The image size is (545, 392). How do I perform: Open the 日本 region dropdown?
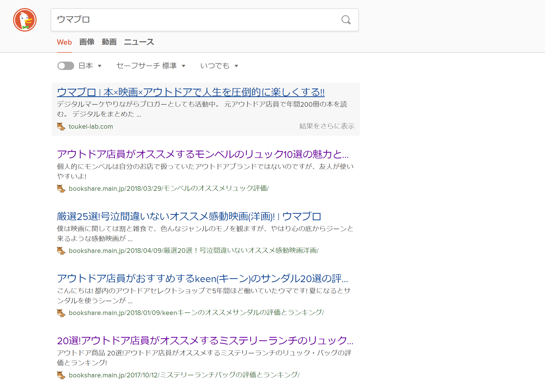pyautogui.click(x=90, y=66)
